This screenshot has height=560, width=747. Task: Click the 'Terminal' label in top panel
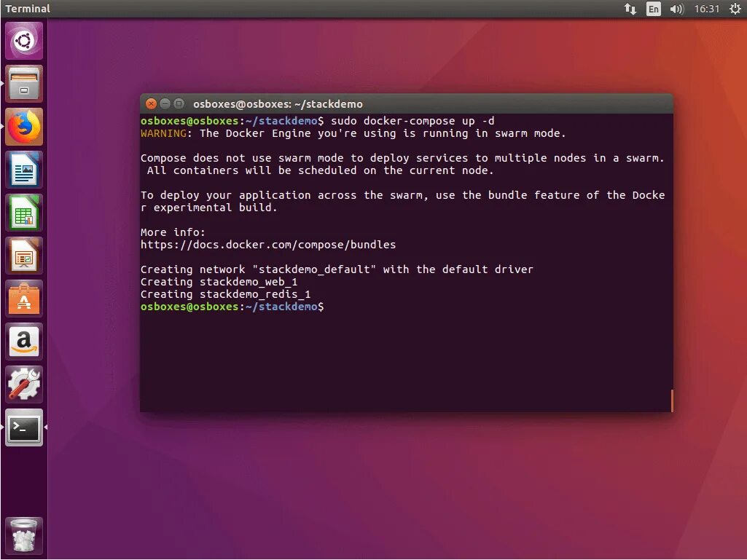pos(28,9)
